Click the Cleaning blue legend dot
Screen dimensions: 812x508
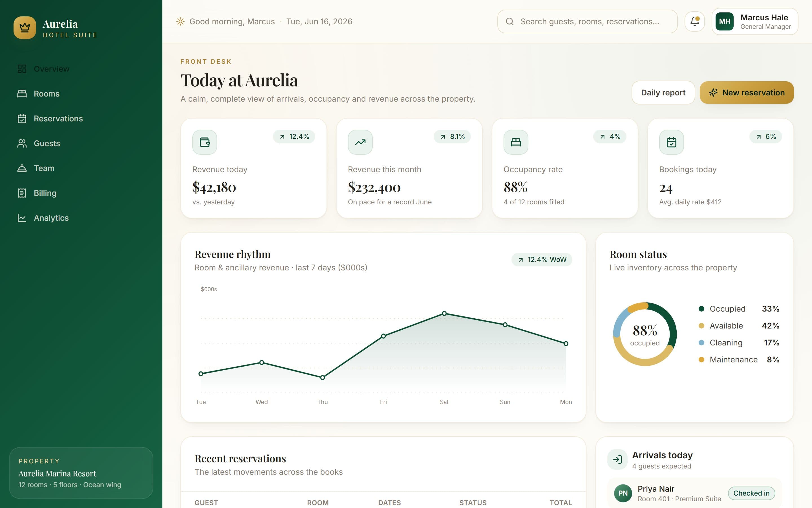tap(701, 343)
